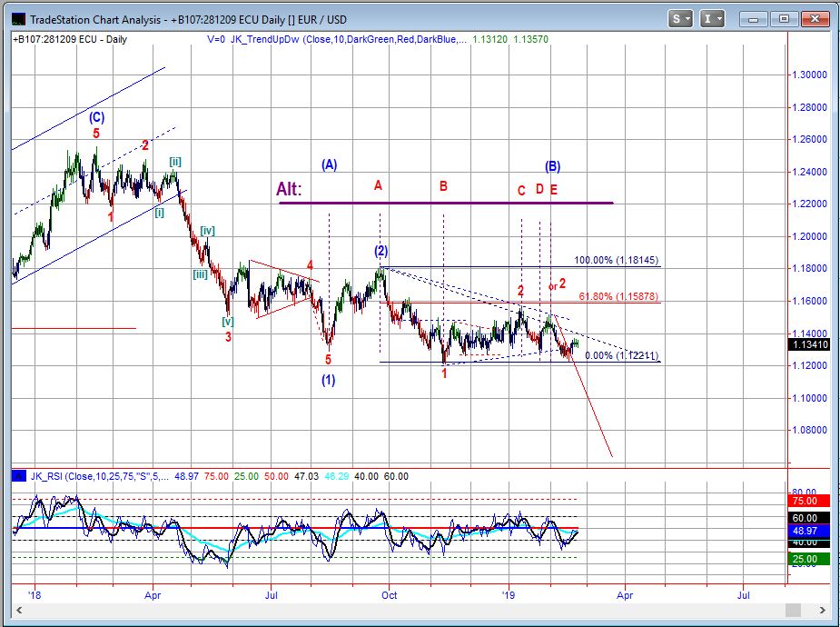This screenshot has width=840, height=627.
Task: Click the current price tag 1.13410
Action: (810, 344)
